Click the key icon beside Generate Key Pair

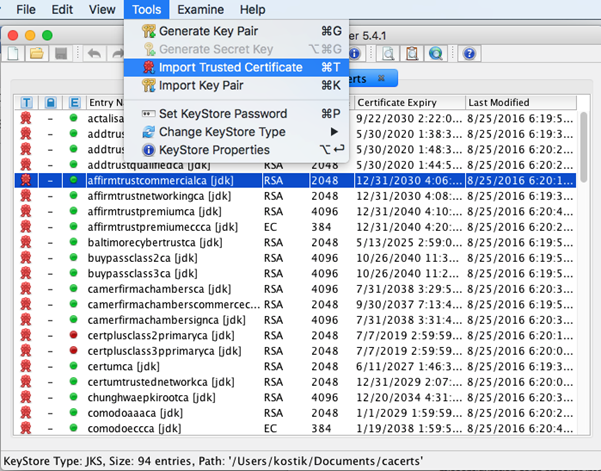(x=149, y=31)
